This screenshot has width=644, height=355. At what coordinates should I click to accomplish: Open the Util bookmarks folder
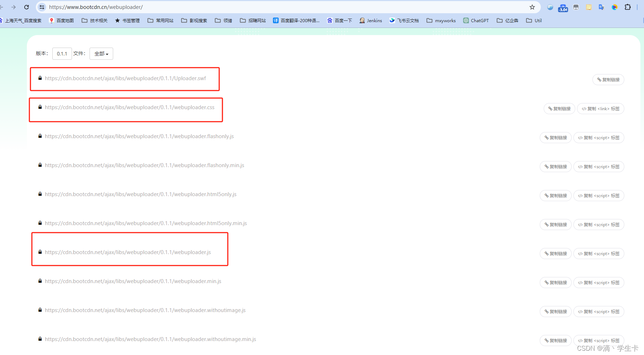point(534,21)
